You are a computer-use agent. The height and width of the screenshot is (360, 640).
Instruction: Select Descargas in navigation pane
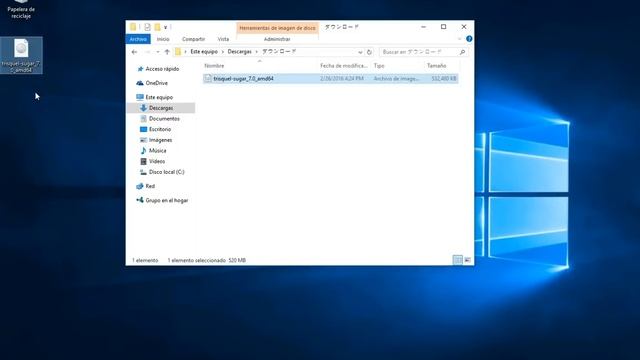pos(161,108)
